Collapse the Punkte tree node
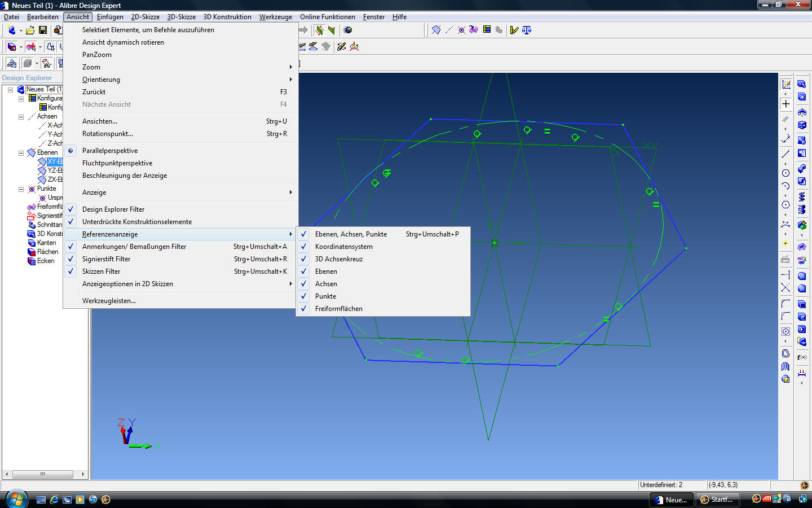This screenshot has width=812, height=508. [21, 189]
